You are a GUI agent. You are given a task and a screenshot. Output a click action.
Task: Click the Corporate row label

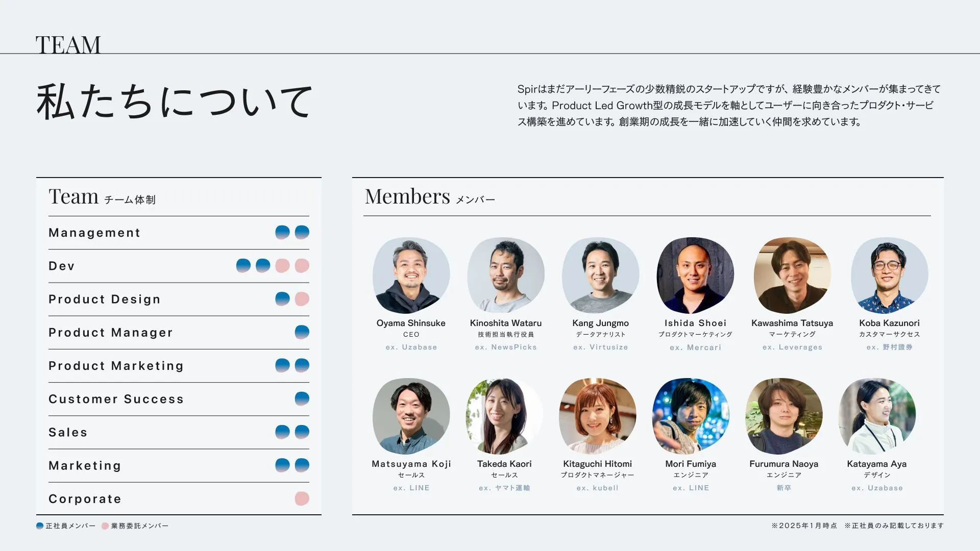tap(85, 499)
